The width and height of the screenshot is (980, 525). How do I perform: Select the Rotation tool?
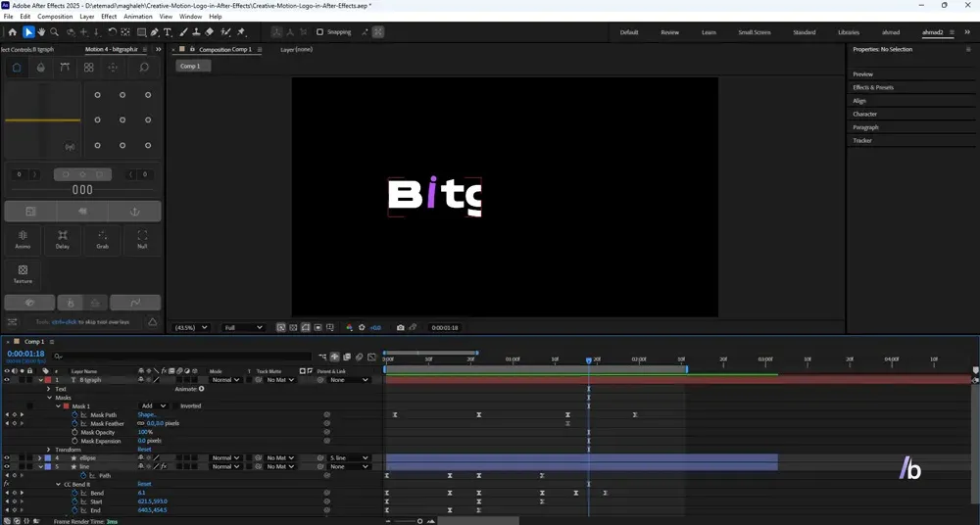tap(112, 32)
